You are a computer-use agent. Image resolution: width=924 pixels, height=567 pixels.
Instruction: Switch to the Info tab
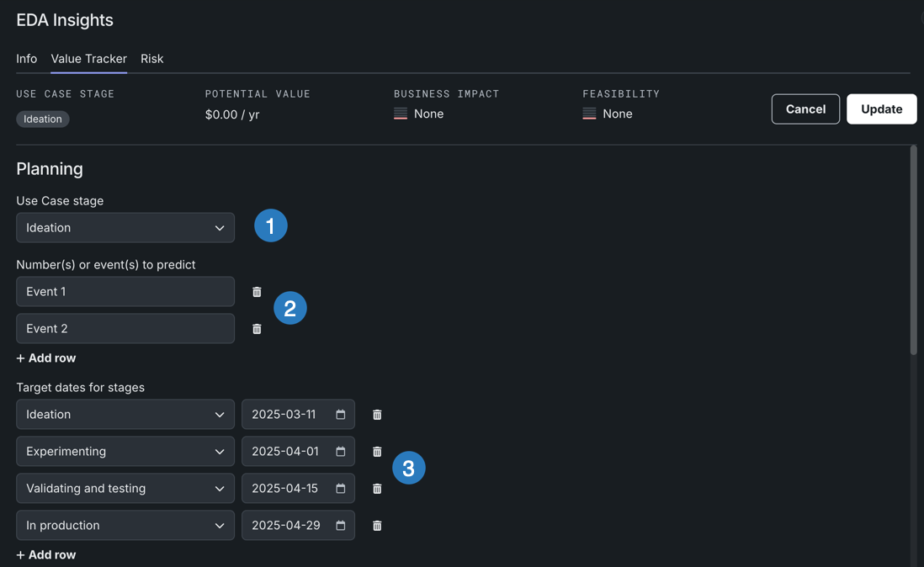click(x=26, y=59)
